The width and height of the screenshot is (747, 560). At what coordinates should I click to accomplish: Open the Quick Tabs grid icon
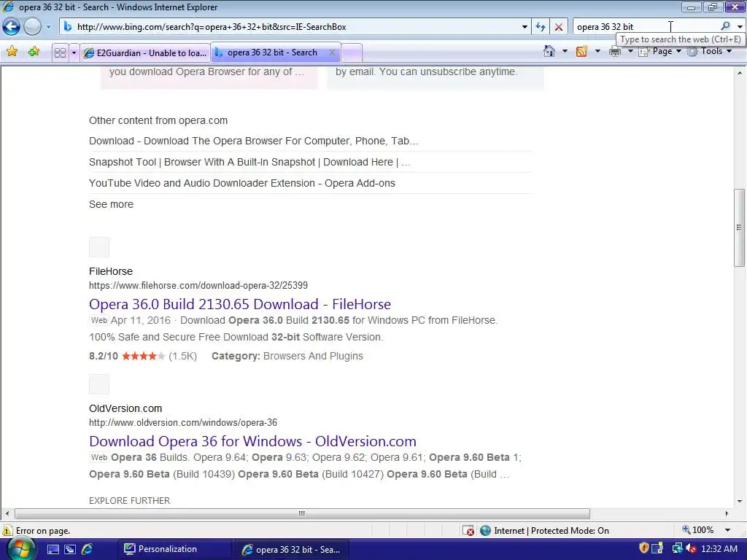click(60, 52)
